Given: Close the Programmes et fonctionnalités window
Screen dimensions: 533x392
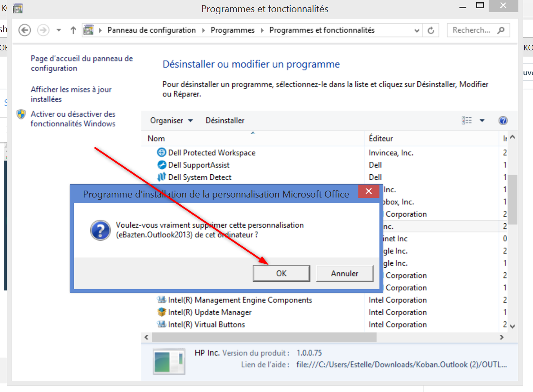Looking at the screenshot, I should [x=504, y=6].
